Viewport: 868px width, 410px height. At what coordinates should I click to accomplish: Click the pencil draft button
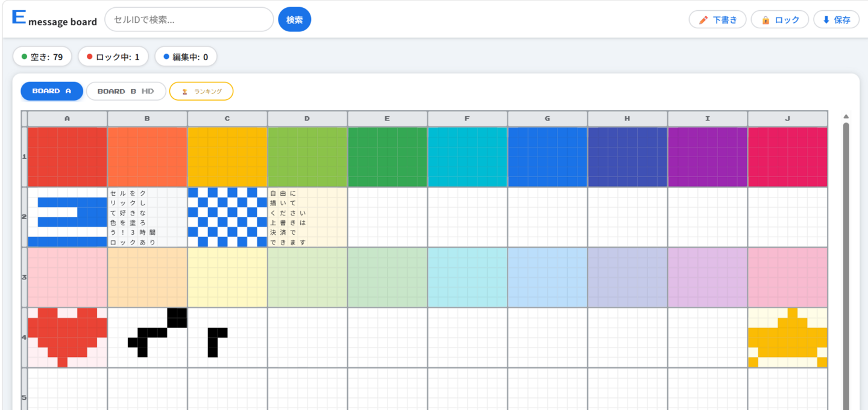(x=717, y=20)
